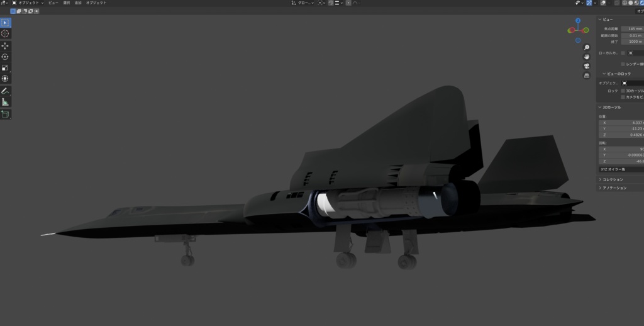The width and height of the screenshot is (644, 326).
Task: Activate the 3D Cursor tool
Action: pyautogui.click(x=5, y=34)
